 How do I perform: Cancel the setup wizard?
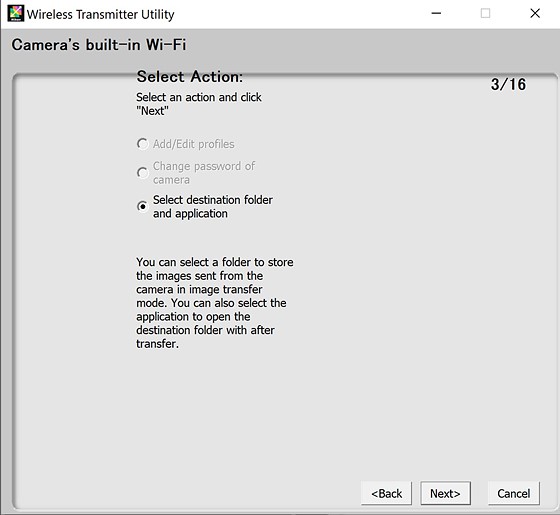click(x=514, y=493)
